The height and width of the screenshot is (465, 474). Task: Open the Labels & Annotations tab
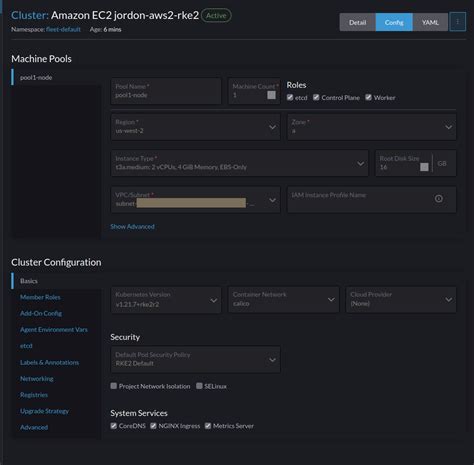coord(49,362)
